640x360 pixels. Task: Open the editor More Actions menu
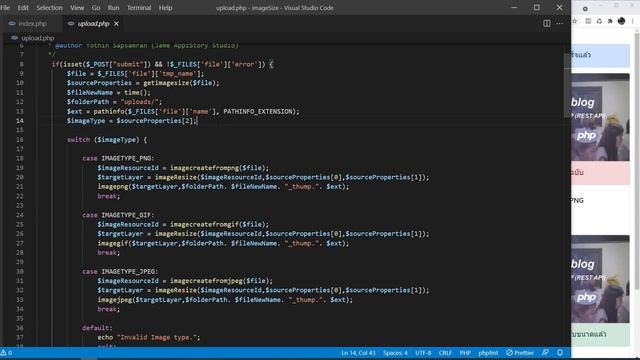(560, 24)
